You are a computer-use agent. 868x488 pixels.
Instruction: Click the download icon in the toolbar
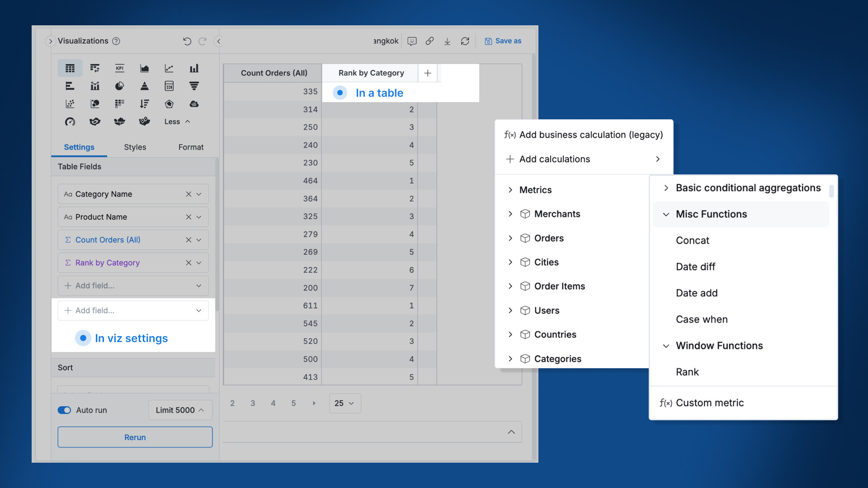pyautogui.click(x=447, y=41)
